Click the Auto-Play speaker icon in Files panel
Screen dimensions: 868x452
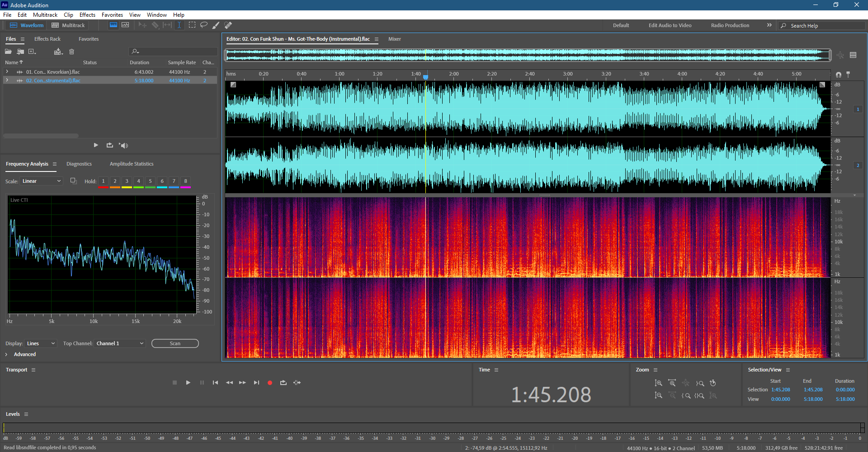tap(124, 145)
